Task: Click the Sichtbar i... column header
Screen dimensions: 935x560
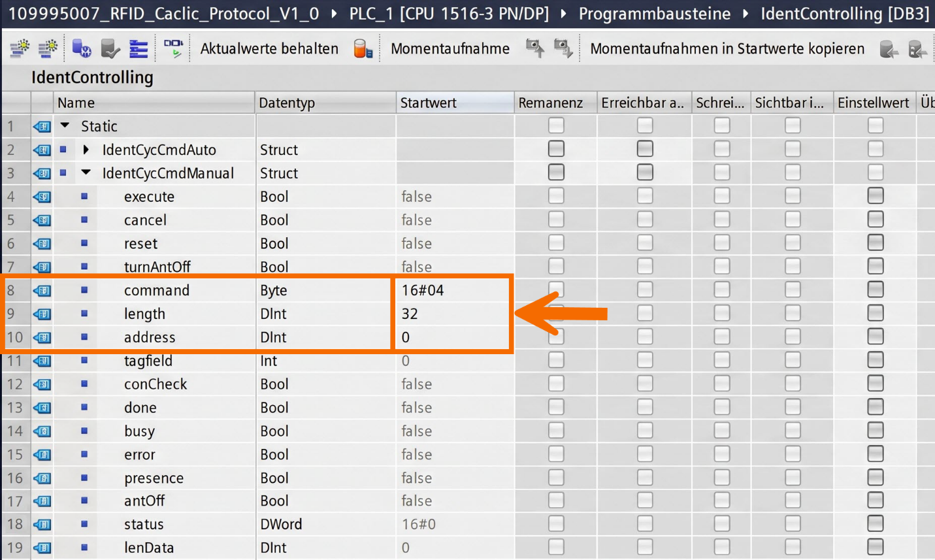Action: pos(792,103)
